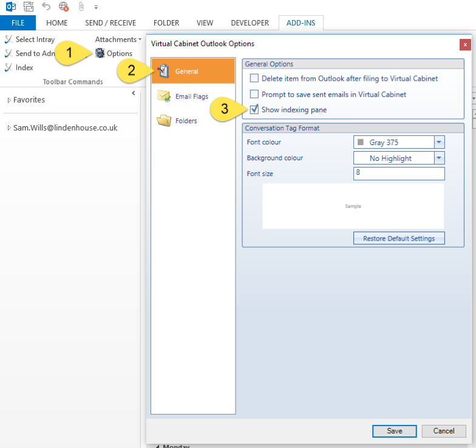Screen dimensions: 476x448
Task: Select the Email Flags envelope icon
Action: click(164, 96)
